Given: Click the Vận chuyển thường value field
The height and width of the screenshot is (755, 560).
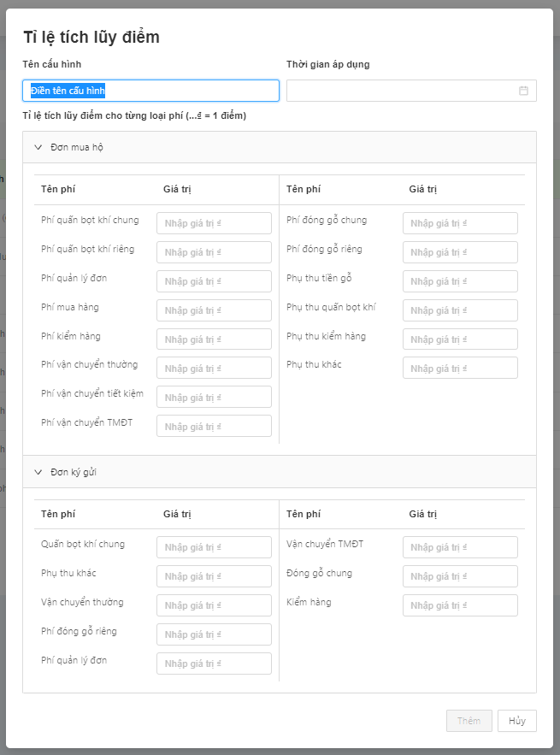Looking at the screenshot, I should [214, 605].
